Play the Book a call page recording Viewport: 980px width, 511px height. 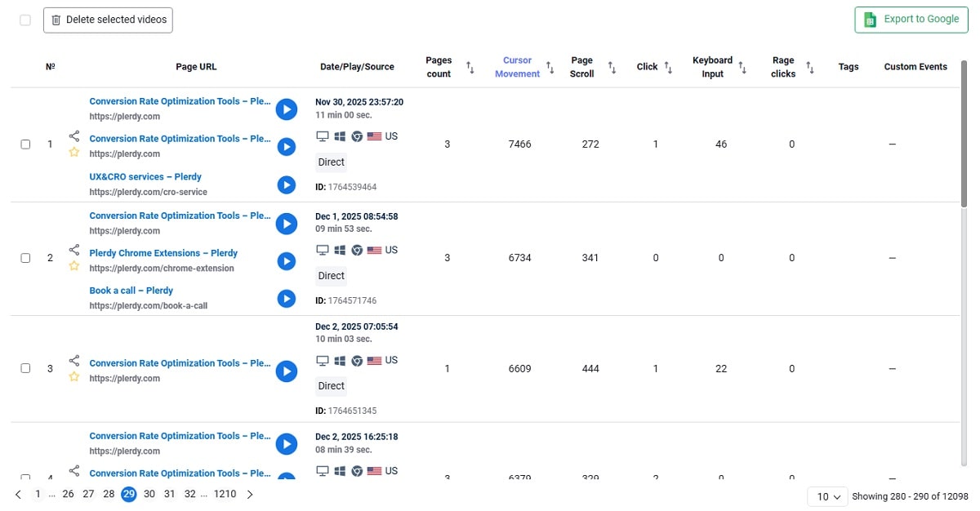(x=286, y=299)
